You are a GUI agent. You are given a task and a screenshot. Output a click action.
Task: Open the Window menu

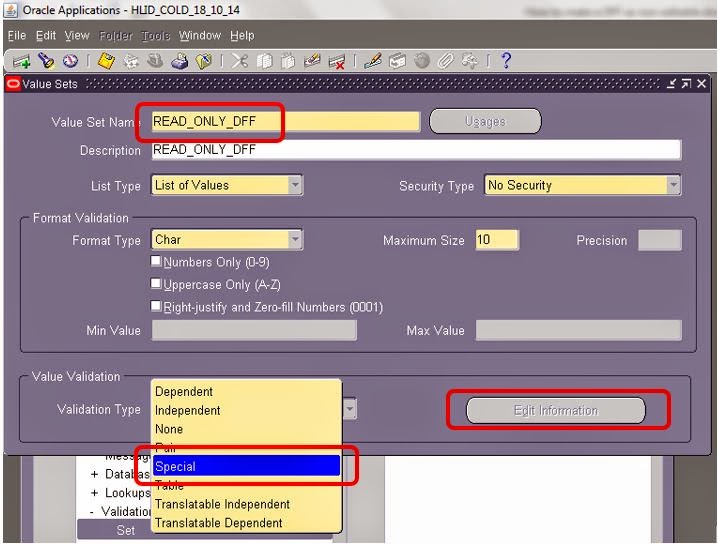[200, 35]
